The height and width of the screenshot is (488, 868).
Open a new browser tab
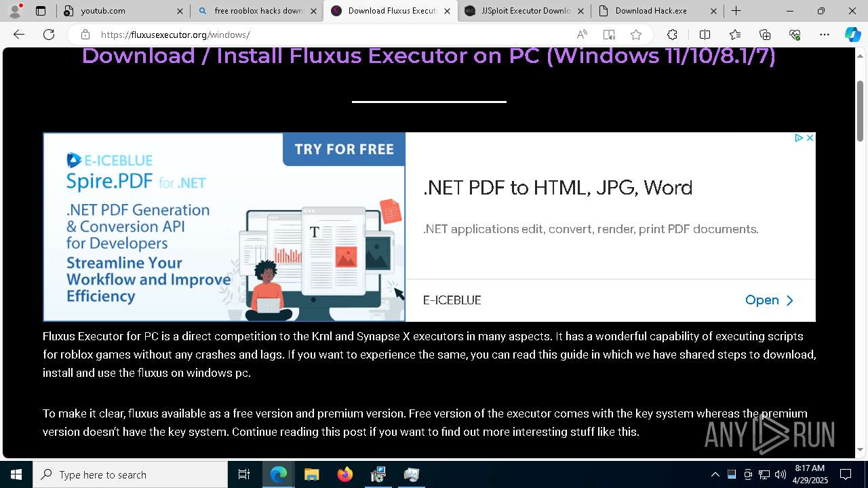pos(736,11)
